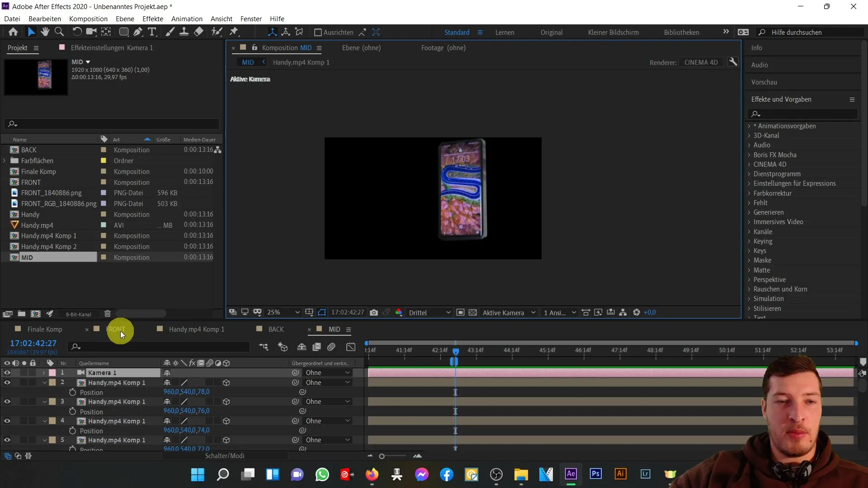Click the channel colors icon in viewer
This screenshot has height=488, width=868.
[x=399, y=313]
